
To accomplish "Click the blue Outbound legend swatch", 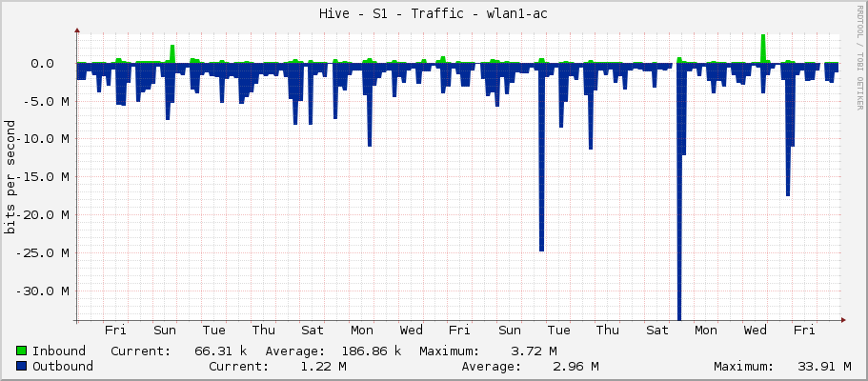I will click(x=22, y=366).
